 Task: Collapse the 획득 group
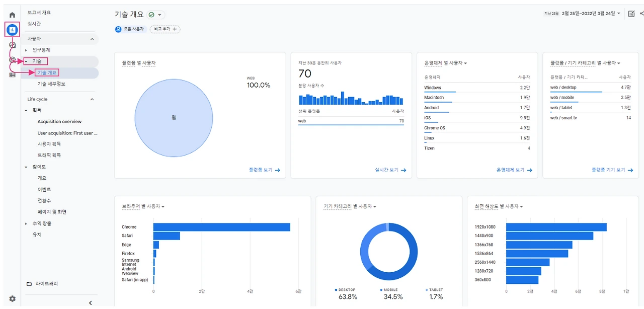point(26,110)
